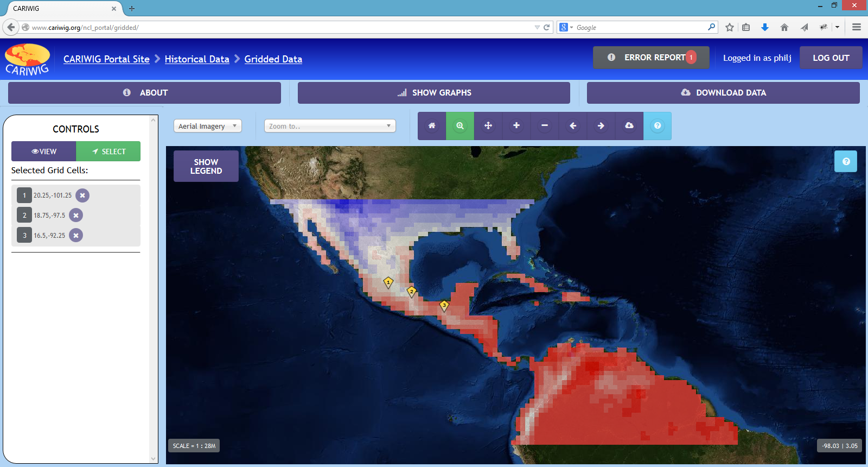Open the DOWNLOAD DATA tab
Screen dimensions: 868x467
[x=723, y=93]
